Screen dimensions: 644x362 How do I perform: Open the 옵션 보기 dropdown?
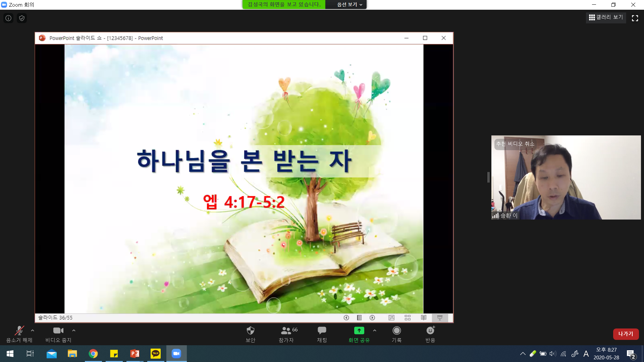pyautogui.click(x=350, y=4)
